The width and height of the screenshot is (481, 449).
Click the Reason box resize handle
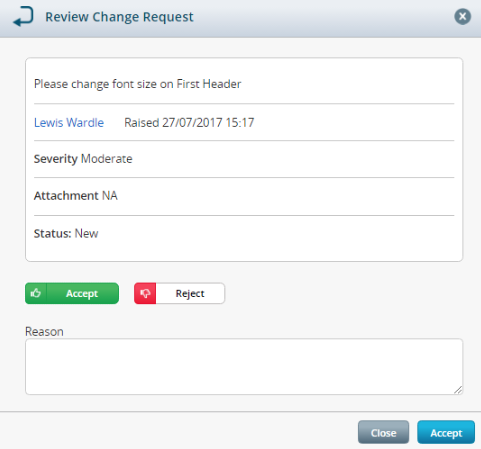(458, 390)
